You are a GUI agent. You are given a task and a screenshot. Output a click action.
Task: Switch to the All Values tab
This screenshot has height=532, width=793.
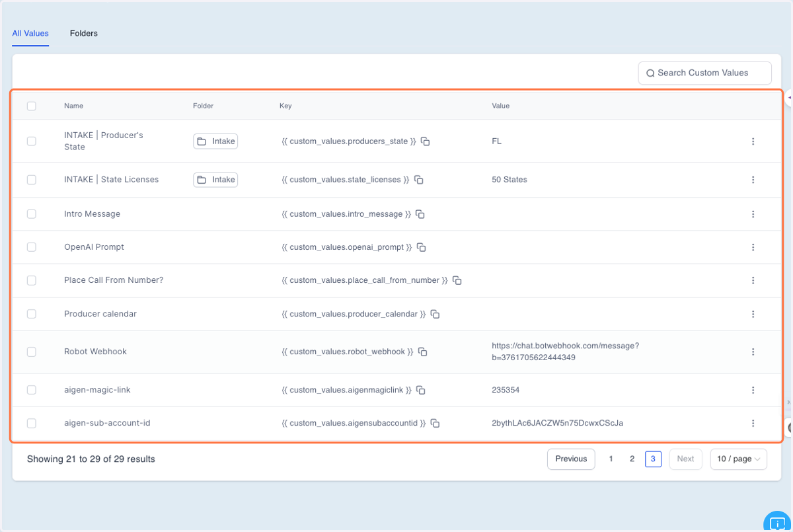coord(30,34)
